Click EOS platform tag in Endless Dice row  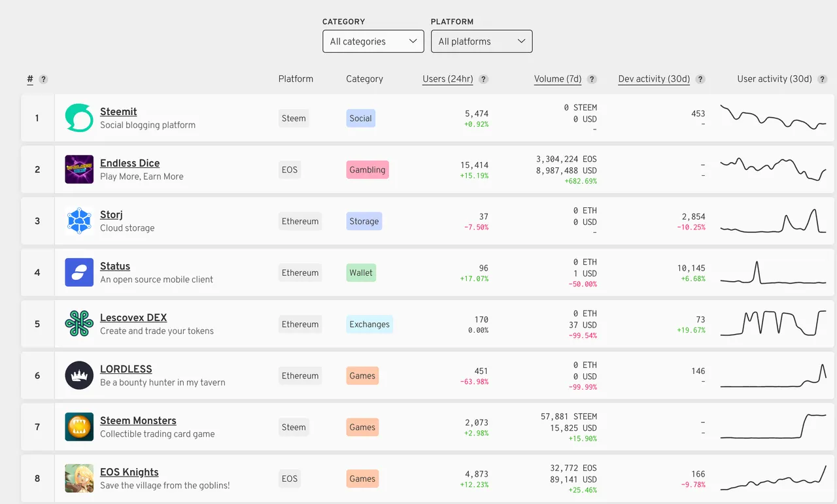[x=290, y=170]
